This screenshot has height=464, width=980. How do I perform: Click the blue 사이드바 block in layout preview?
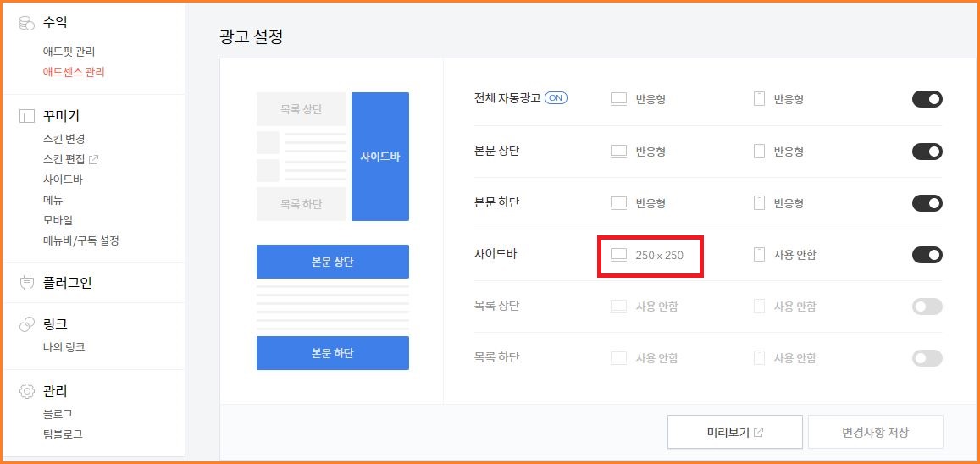pyautogui.click(x=380, y=157)
